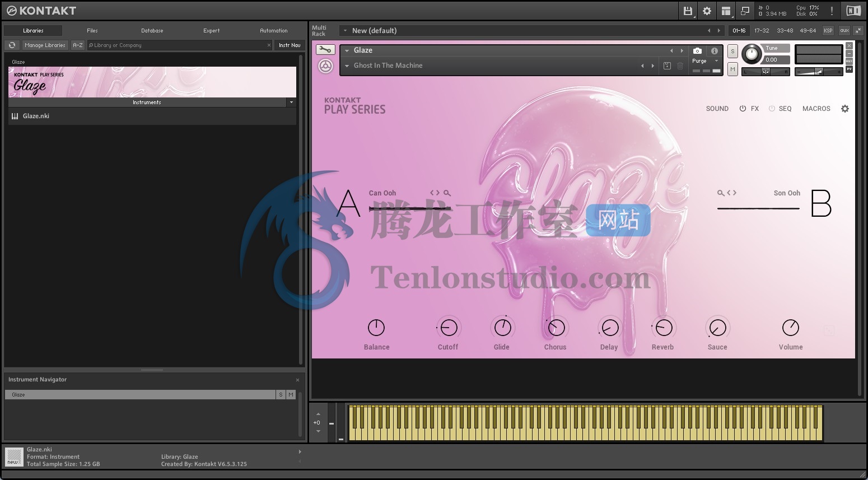Go to next snapshot arrow
This screenshot has height=480, width=868.
pos(652,66)
